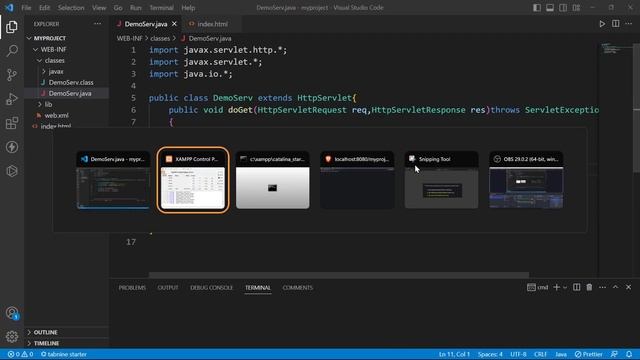Open the Edit menu
The height and width of the screenshot is (360, 640).
pyautogui.click(x=44, y=8)
